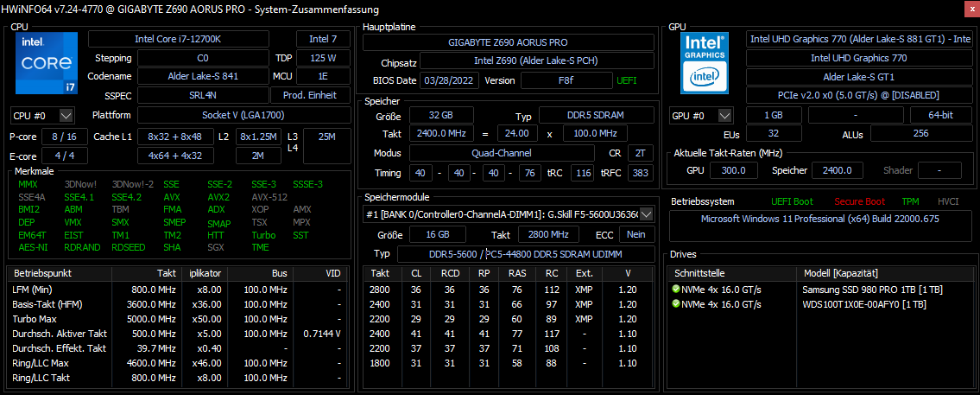Click the AVX-512 feature flag
Screen dimensions: 980x395
[x=269, y=196]
